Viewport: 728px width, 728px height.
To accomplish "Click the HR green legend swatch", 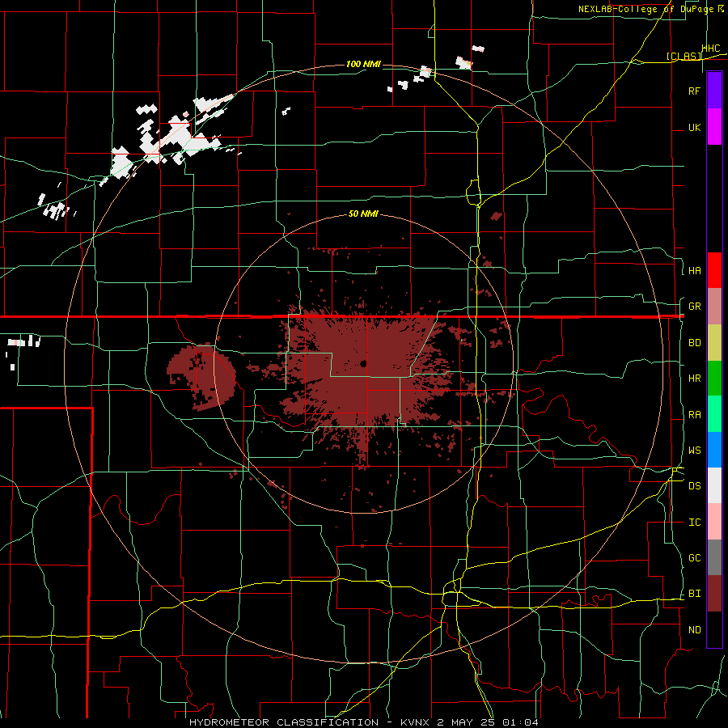I will (714, 379).
